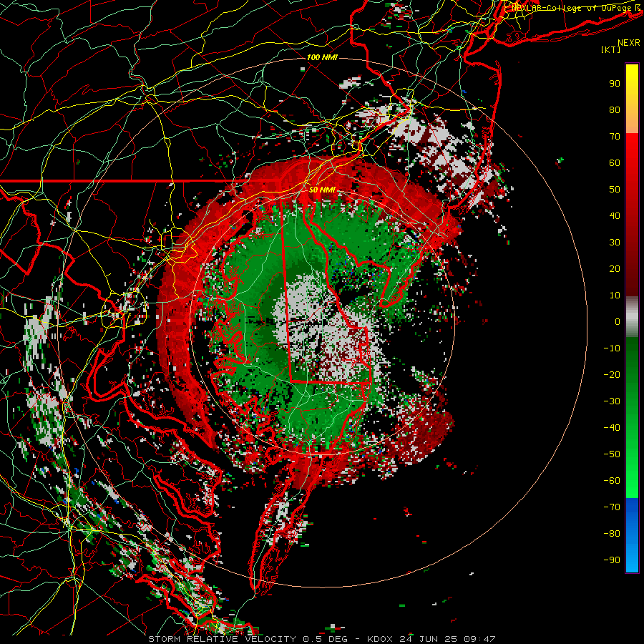Click the KDOX radar site identifier
644x644 pixels.
click(380, 639)
